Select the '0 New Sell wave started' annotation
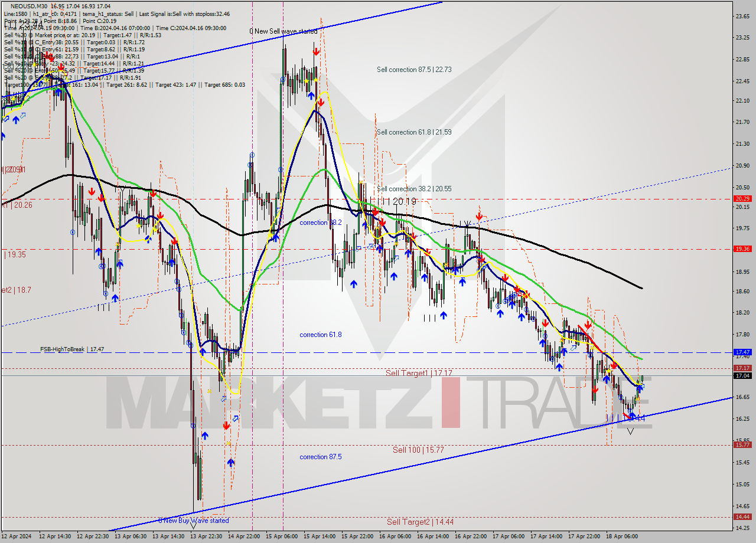This screenshot has width=756, height=543. click(x=283, y=31)
